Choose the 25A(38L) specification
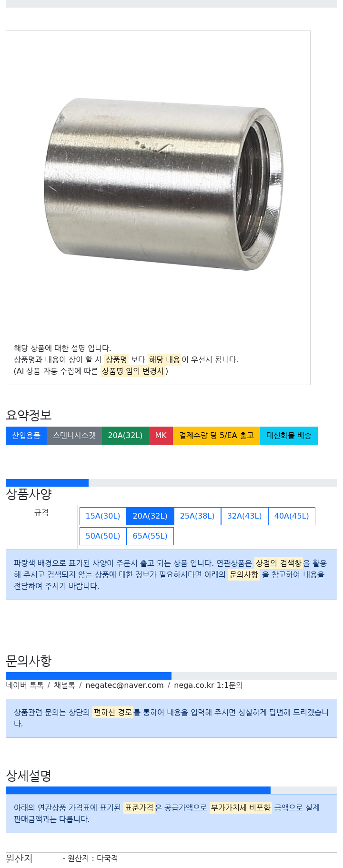343x868 pixels. coord(197,516)
